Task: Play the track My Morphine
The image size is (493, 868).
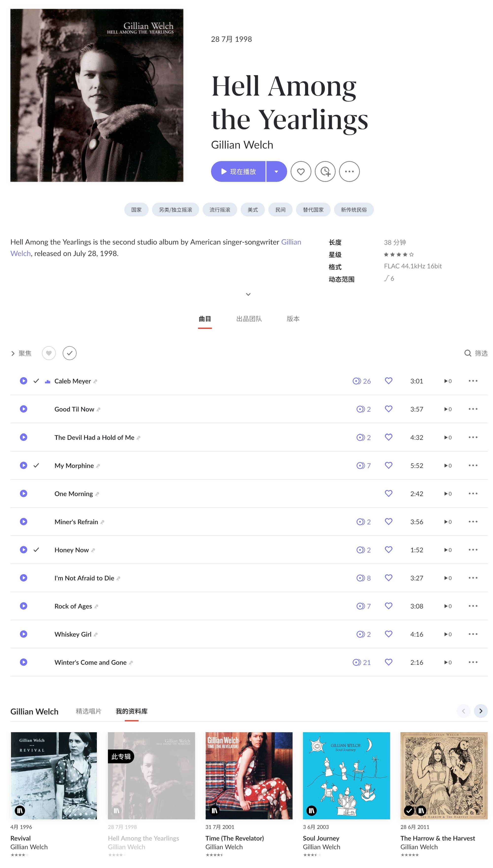Action: 23,465
